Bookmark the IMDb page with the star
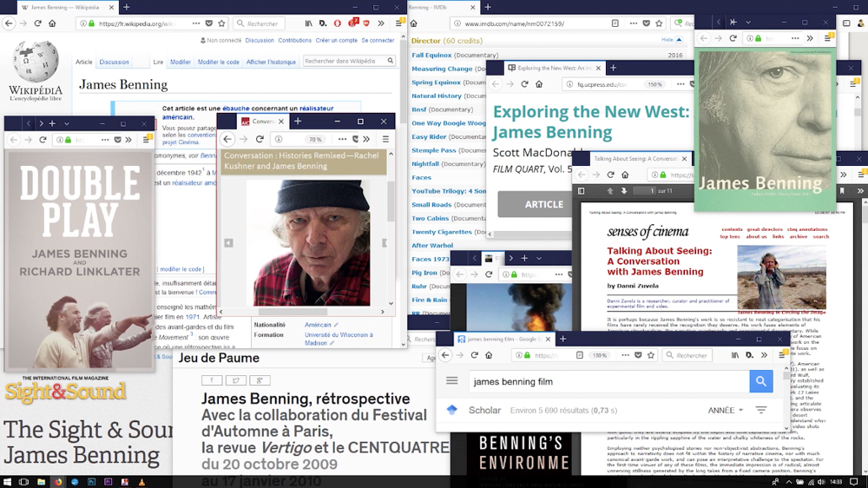This screenshot has width=868, height=488. click(659, 23)
